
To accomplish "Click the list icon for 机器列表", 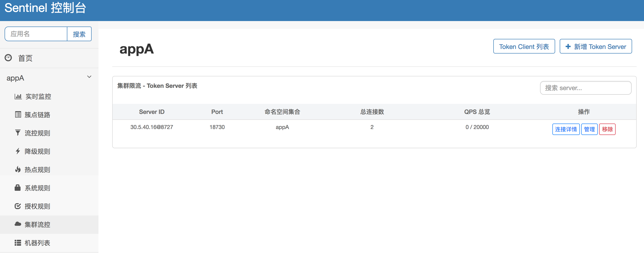I will (18, 242).
